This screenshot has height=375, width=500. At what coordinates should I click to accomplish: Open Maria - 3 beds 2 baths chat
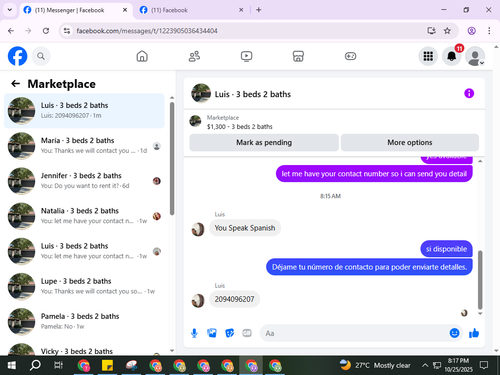(84, 146)
